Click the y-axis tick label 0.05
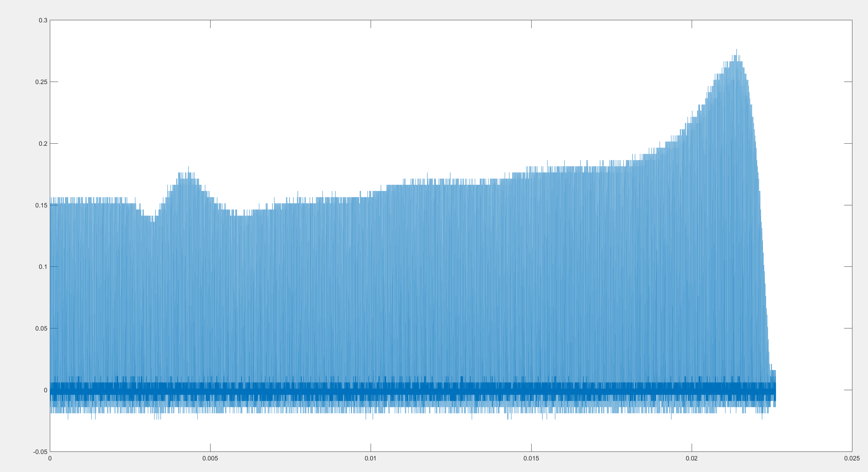Viewport: 868px width, 472px height. click(41, 329)
